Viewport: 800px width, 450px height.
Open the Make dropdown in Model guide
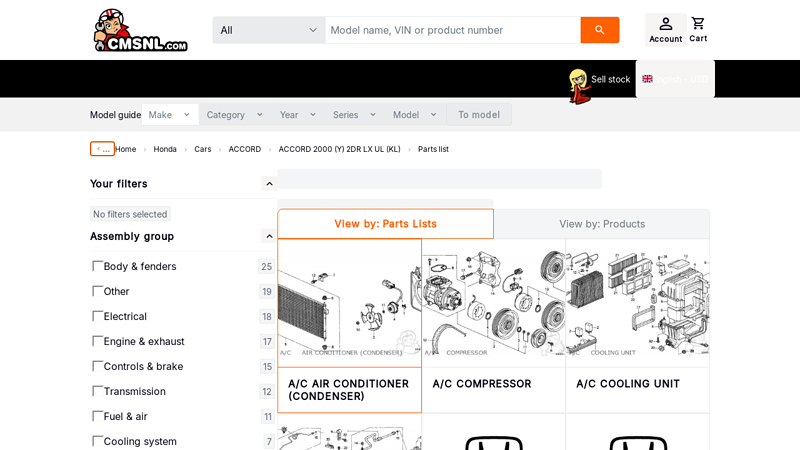click(x=169, y=115)
